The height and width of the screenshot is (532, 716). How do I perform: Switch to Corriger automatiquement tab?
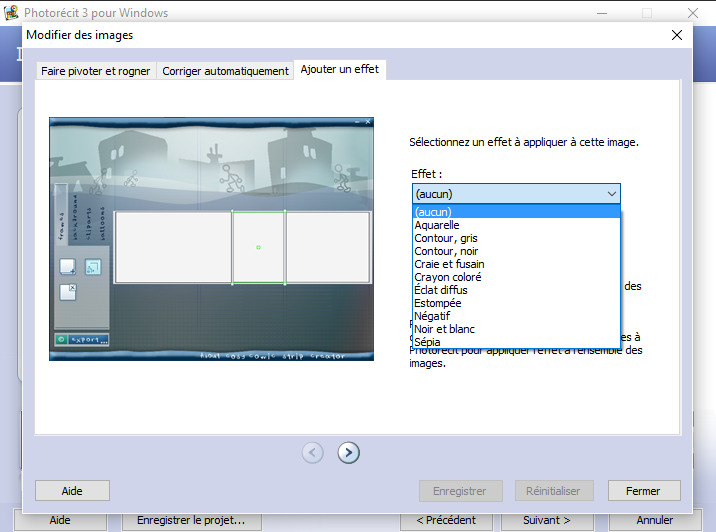click(225, 71)
